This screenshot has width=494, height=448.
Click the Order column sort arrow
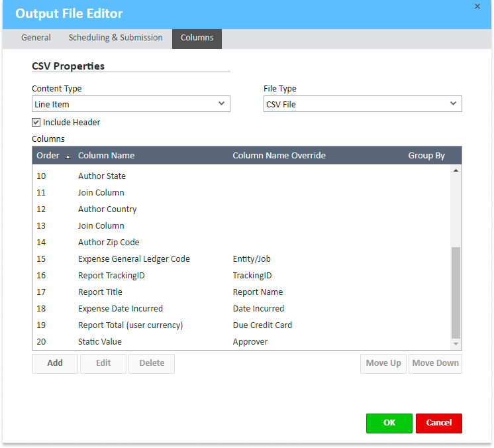[67, 156]
